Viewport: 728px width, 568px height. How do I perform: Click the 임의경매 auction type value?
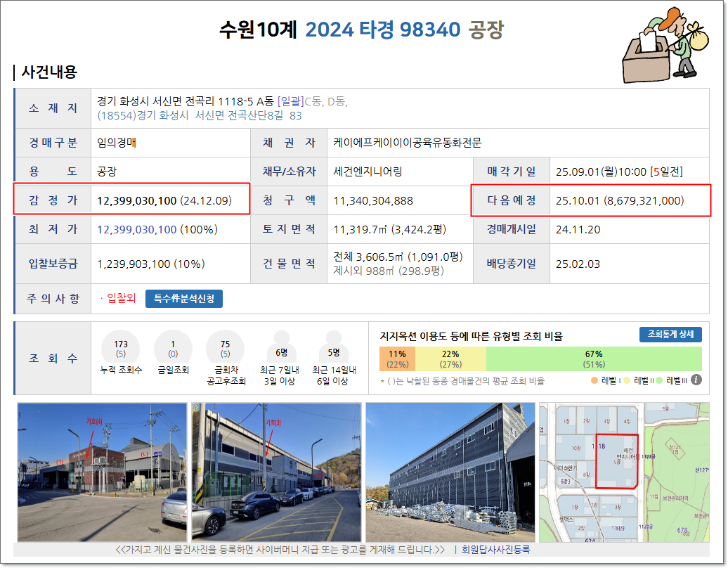(117, 143)
